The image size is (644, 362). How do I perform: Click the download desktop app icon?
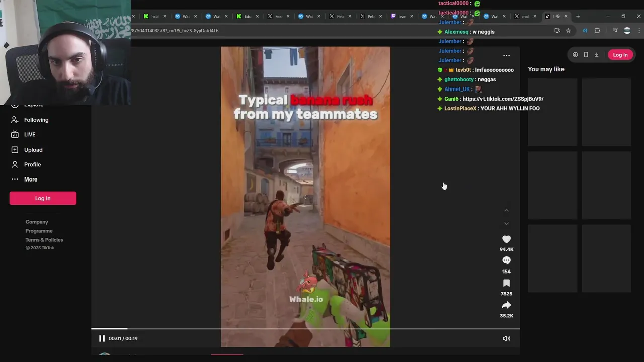pyautogui.click(x=596, y=55)
